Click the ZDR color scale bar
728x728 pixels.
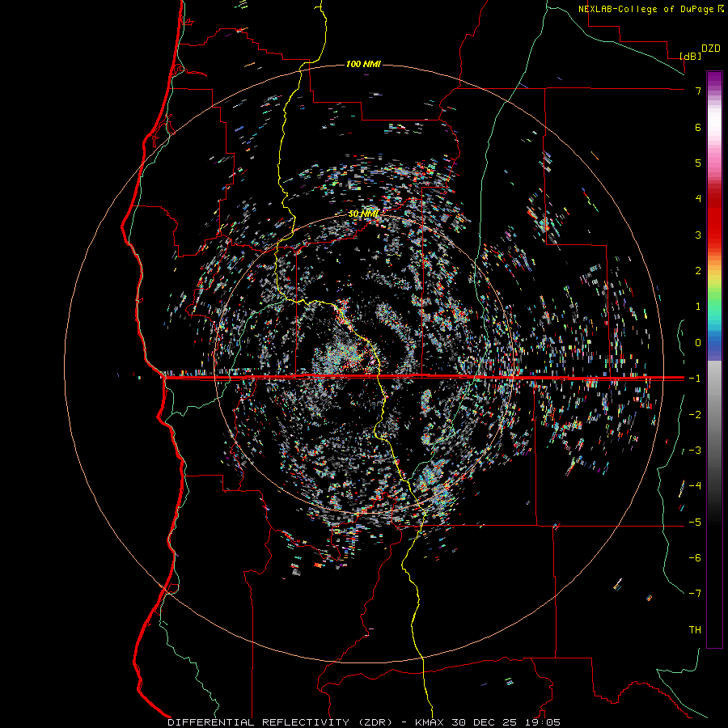click(714, 359)
